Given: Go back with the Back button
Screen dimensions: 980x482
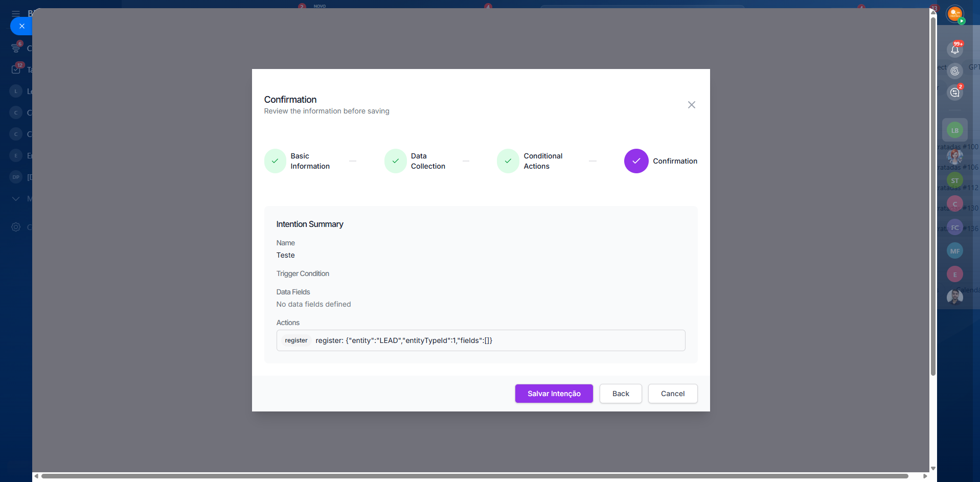Looking at the screenshot, I should coord(620,394).
